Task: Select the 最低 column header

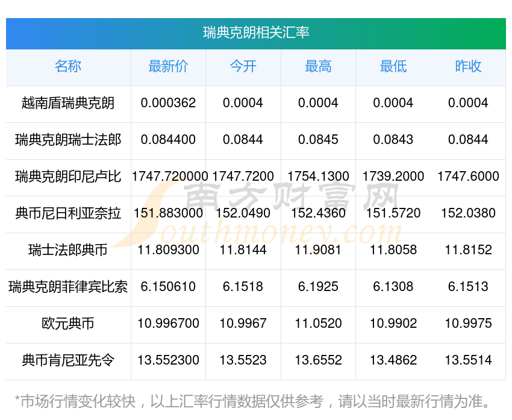Action: click(393, 67)
